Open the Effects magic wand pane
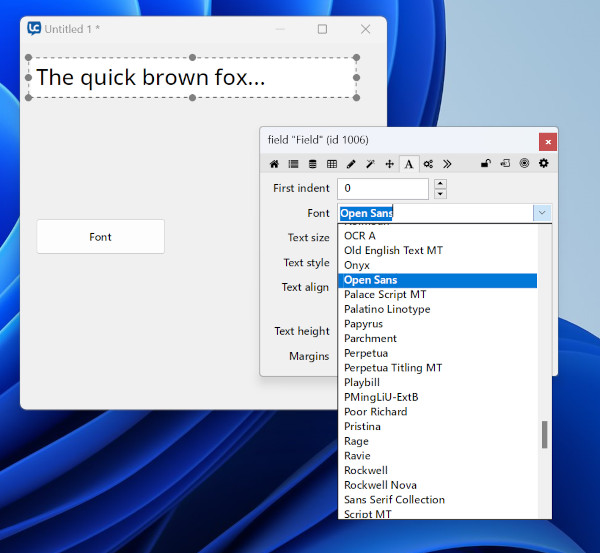Viewport: 600px width, 553px height. [370, 164]
